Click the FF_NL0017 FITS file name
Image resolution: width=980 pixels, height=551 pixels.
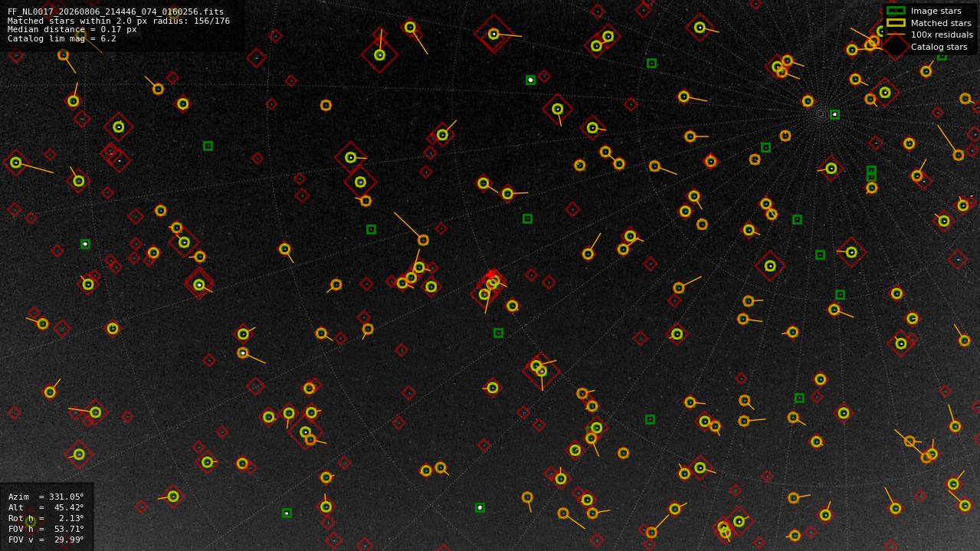tap(116, 11)
